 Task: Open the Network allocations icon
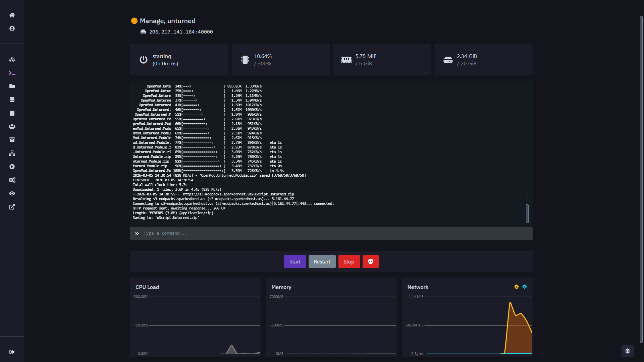coord(12,153)
